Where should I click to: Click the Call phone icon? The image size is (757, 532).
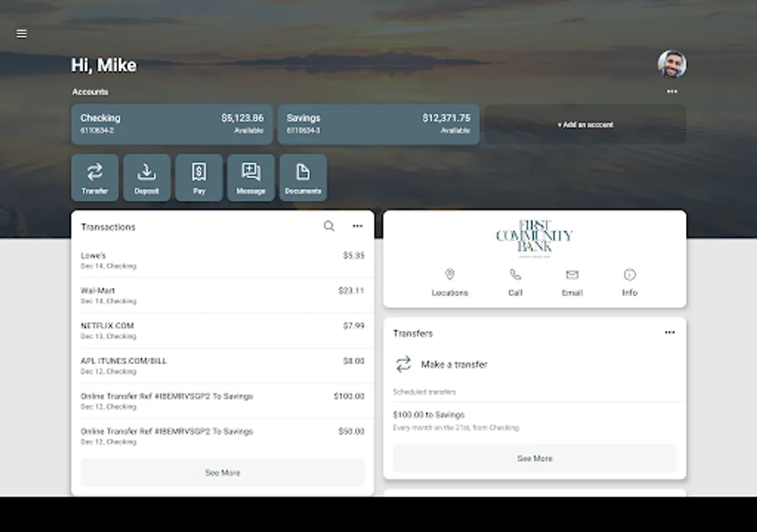515,274
